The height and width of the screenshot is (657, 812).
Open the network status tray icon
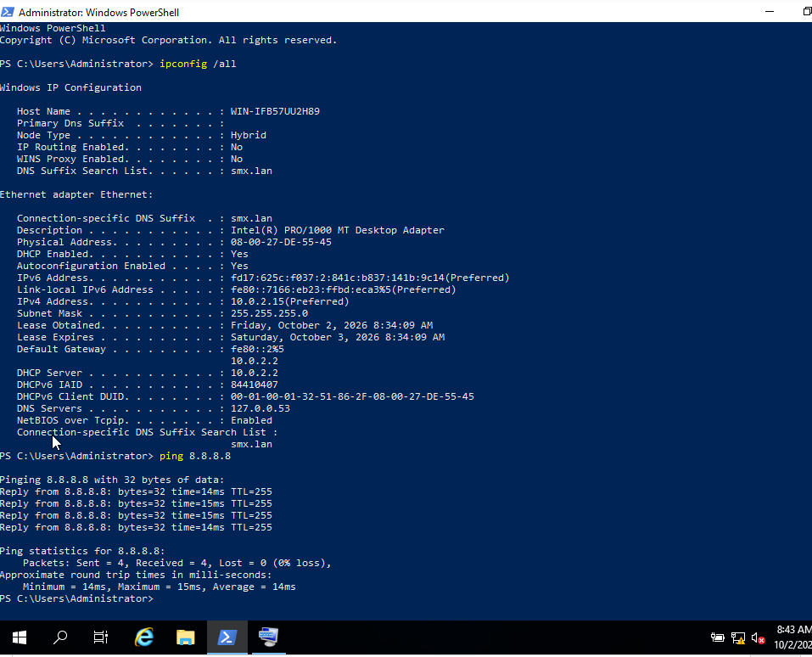point(738,637)
